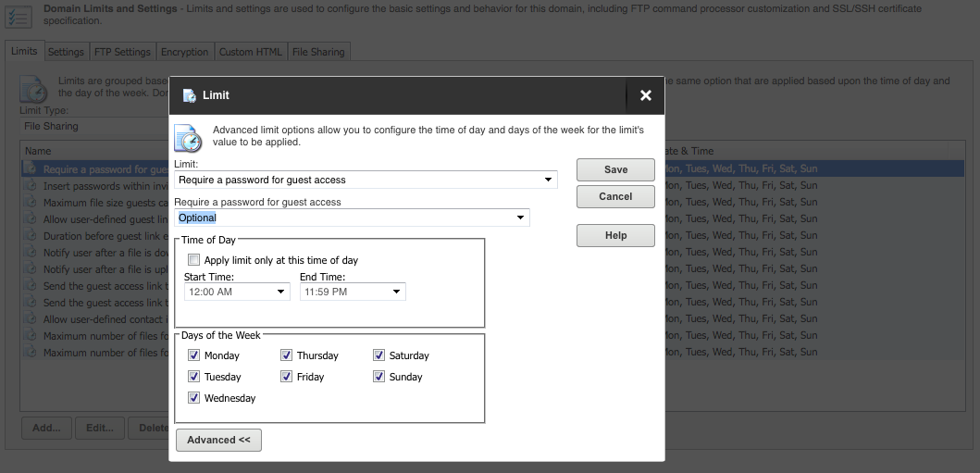The image size is (980, 473).
Task: Click icon beside Duration before guest link row
Action: coord(30,235)
